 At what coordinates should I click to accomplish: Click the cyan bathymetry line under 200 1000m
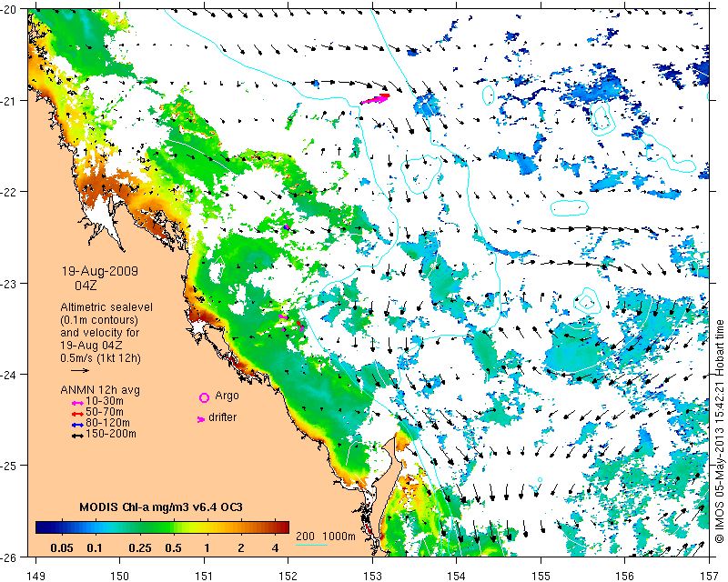click(311, 545)
